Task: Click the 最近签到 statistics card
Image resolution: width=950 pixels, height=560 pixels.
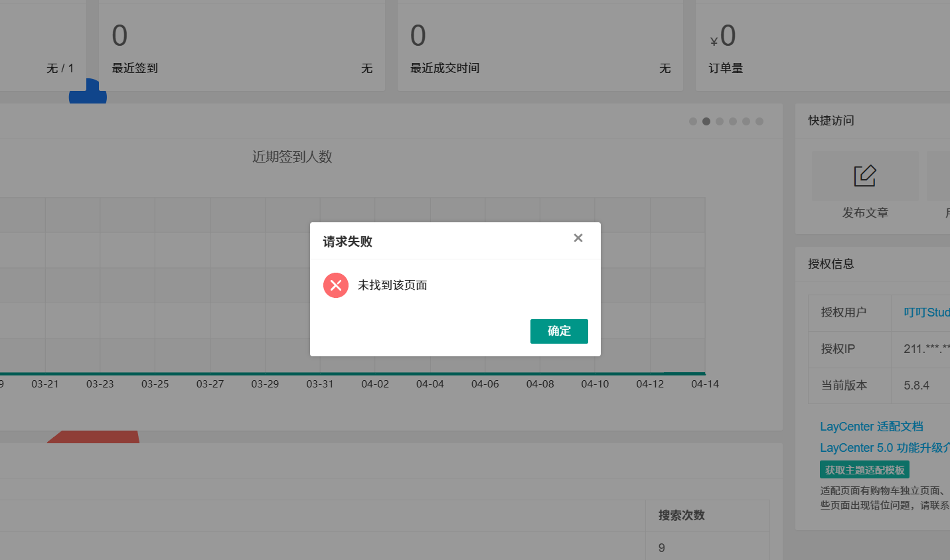Action: click(241, 45)
